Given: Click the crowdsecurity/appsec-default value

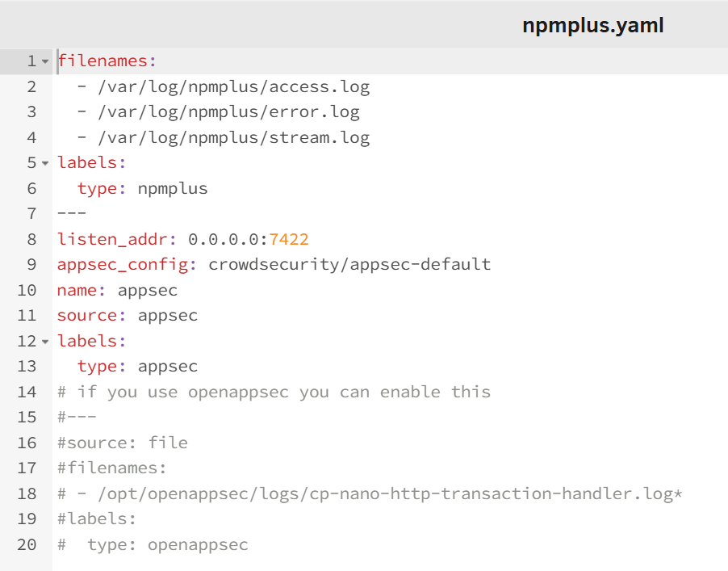Looking at the screenshot, I should tap(349, 265).
